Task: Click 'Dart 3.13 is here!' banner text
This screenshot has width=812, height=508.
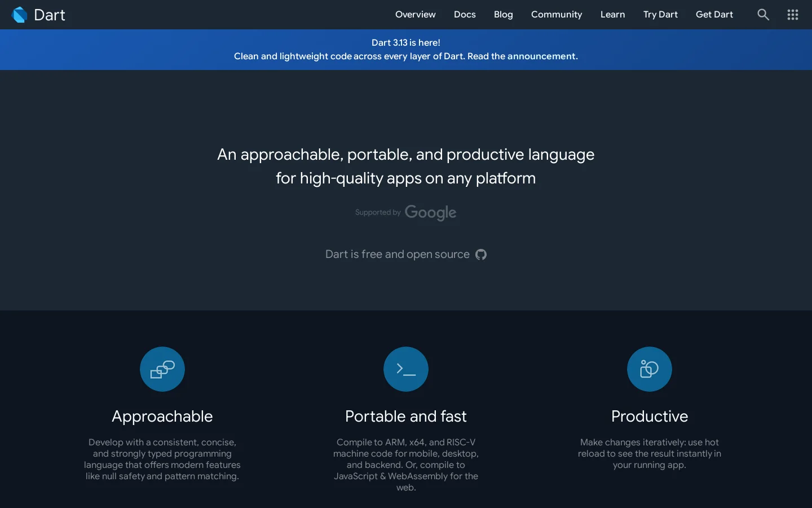Action: (406, 43)
